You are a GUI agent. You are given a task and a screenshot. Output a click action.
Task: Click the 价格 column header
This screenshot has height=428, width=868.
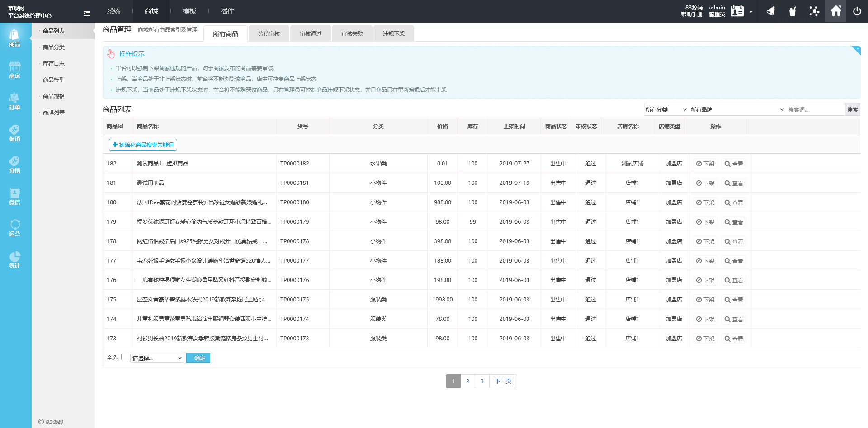pos(443,127)
